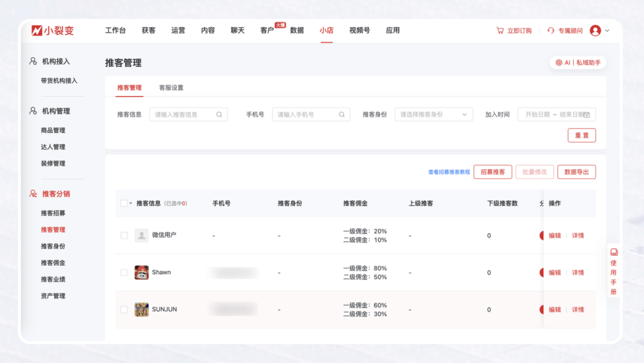This screenshot has width=644, height=363.
Task: Click the AI 私域助手 icon
Action: point(559,63)
